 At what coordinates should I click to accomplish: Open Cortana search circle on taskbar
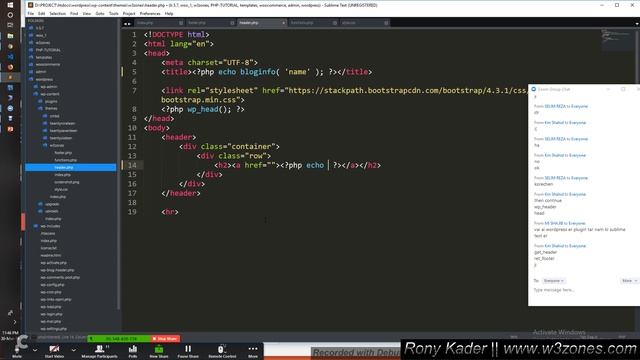pos(10,15)
